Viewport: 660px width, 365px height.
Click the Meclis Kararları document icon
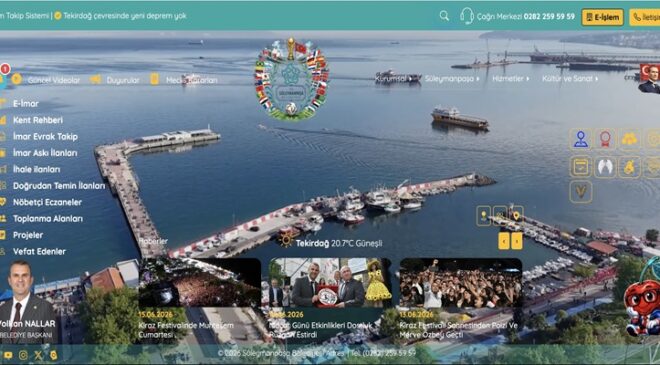(154, 79)
